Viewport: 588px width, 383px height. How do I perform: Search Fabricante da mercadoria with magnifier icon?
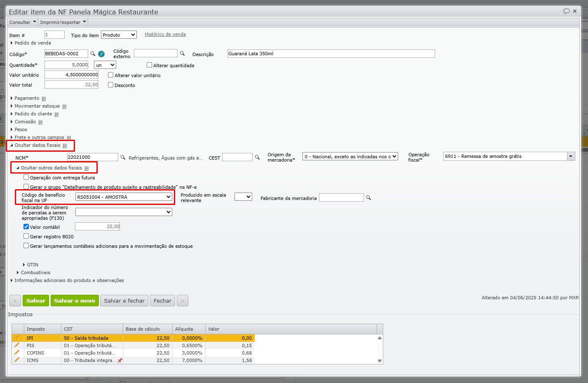pos(368,198)
